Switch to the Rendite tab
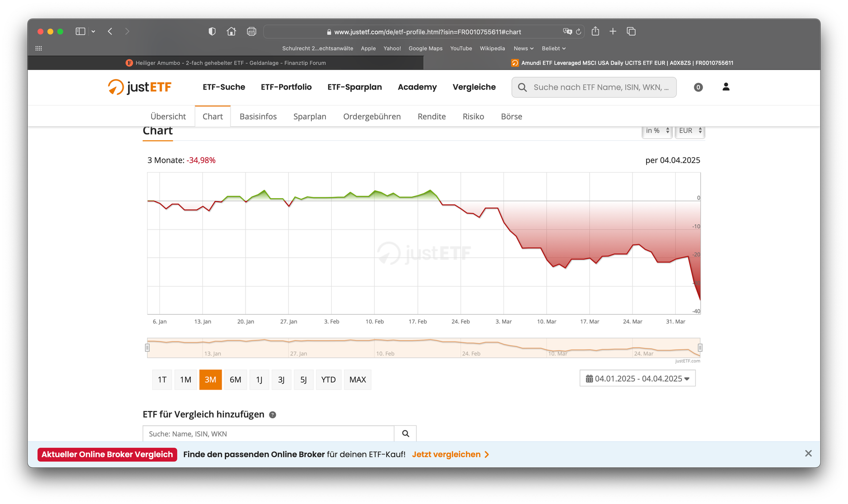848x504 pixels. click(432, 117)
